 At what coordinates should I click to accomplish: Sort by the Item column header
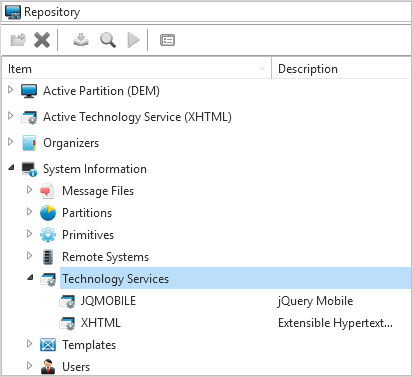137,69
